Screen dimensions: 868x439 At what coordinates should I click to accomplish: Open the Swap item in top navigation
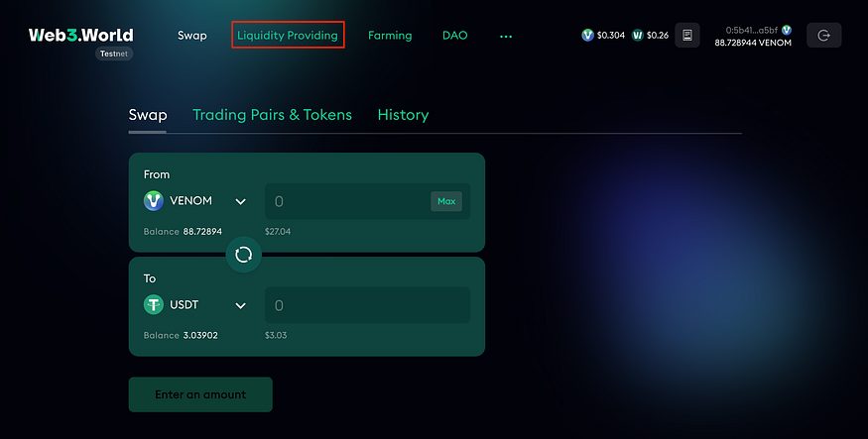(x=192, y=36)
